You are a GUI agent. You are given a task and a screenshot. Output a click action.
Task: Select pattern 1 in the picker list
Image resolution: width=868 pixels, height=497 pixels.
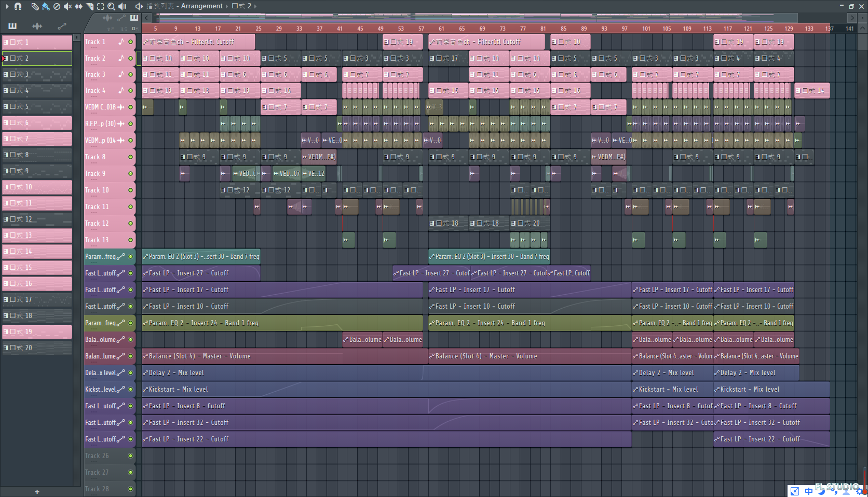coord(37,42)
